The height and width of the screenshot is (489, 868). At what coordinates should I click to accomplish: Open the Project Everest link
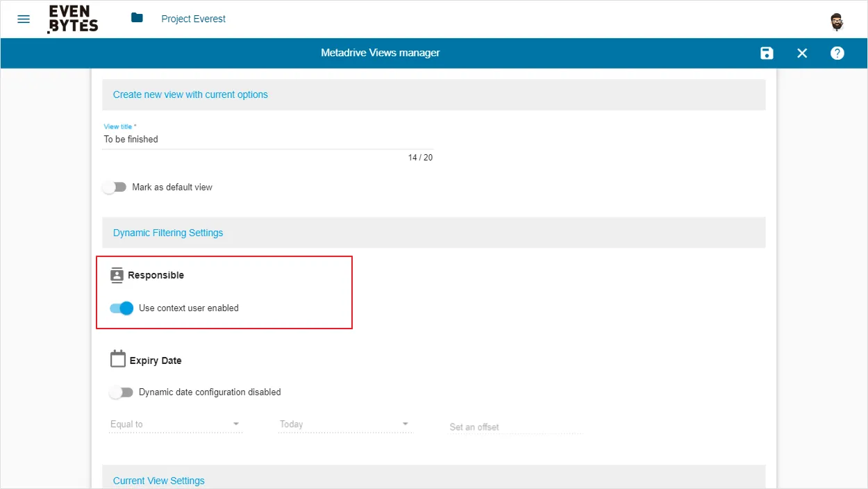click(x=194, y=19)
